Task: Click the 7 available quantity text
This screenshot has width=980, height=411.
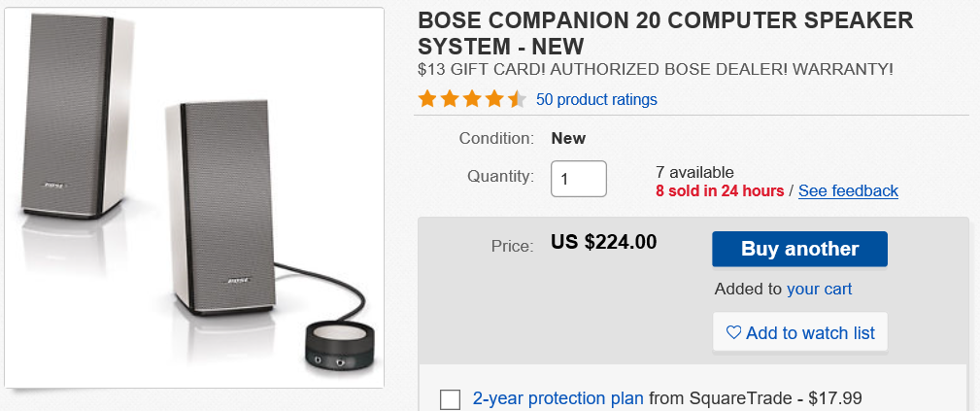Action: [x=694, y=172]
